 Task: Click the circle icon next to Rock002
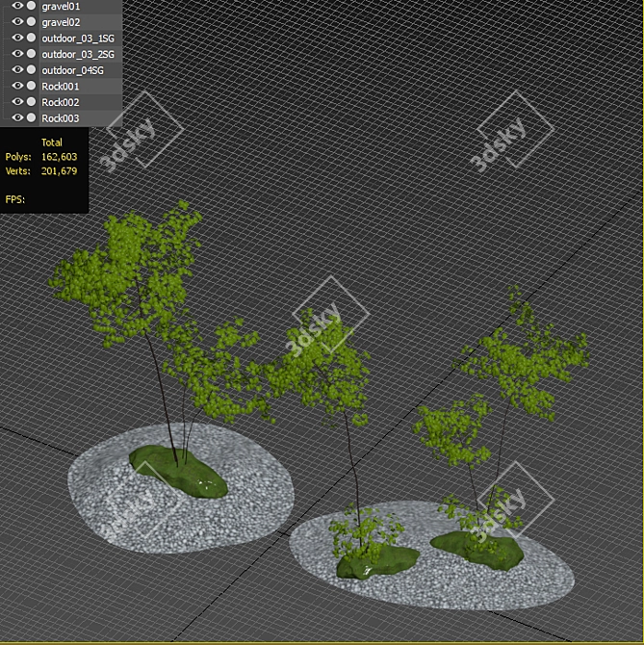coord(31,102)
